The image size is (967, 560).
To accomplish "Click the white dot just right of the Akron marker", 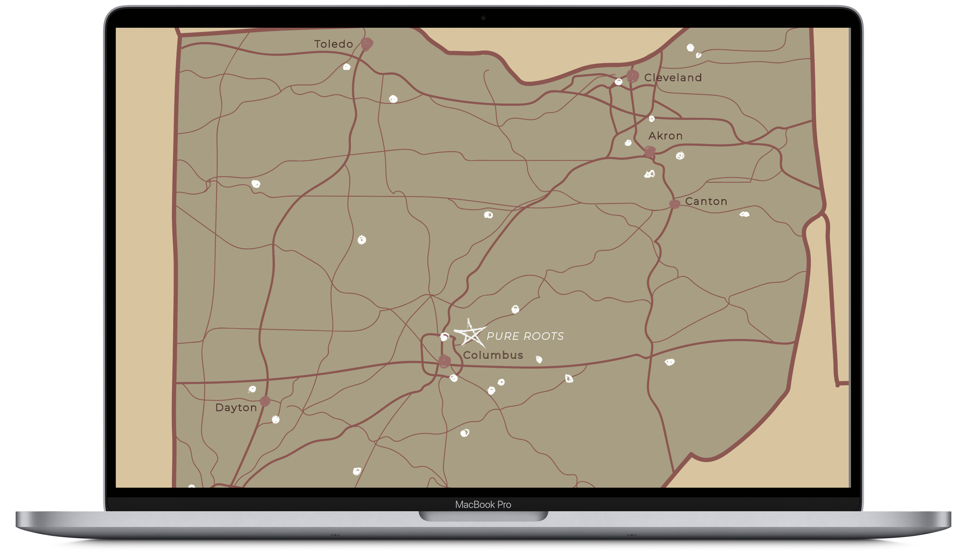I will click(x=680, y=156).
